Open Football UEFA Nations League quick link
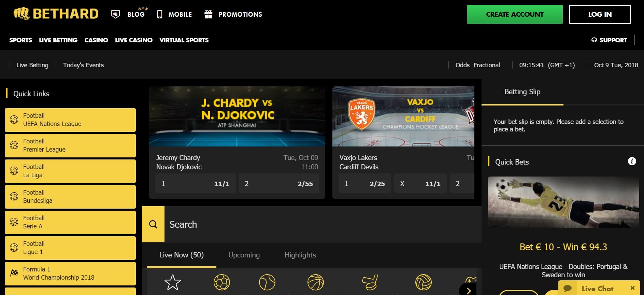 point(70,120)
